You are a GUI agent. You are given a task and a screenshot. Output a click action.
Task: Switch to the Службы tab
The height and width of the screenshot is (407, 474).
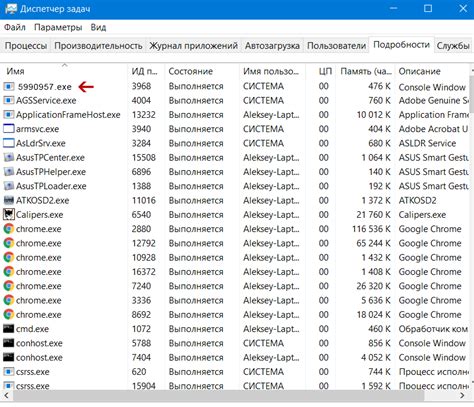[x=453, y=45]
